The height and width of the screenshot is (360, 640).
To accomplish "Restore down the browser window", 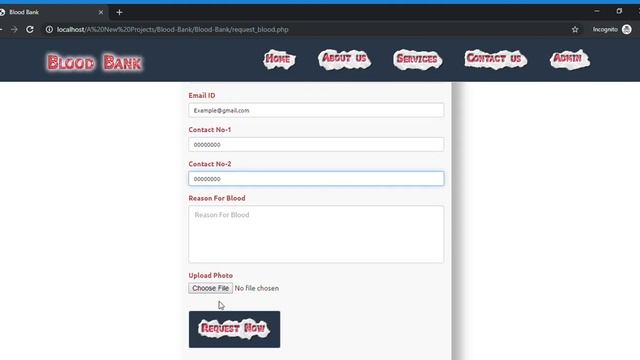I will 619,11.
